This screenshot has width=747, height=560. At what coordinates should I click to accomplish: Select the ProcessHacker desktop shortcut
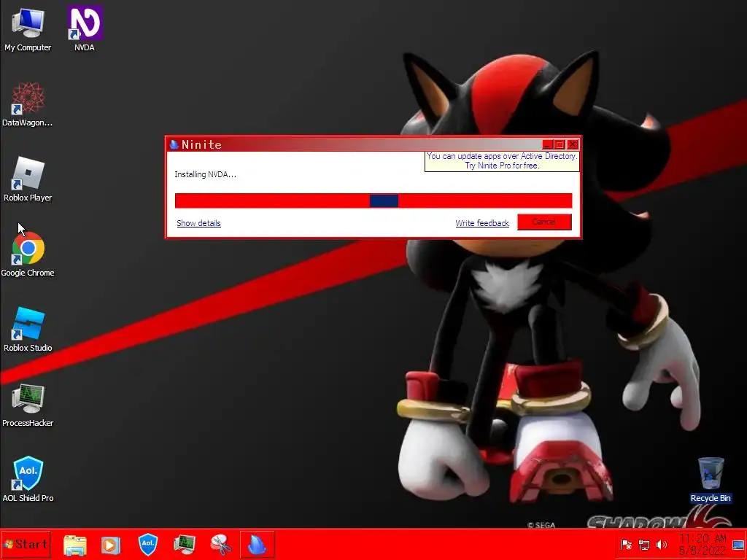[28, 405]
